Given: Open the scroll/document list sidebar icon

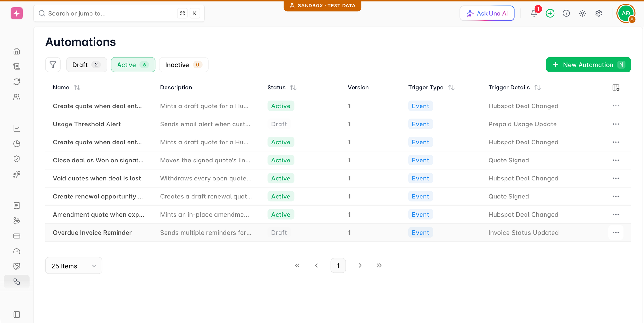Looking at the screenshot, I should [17, 66].
